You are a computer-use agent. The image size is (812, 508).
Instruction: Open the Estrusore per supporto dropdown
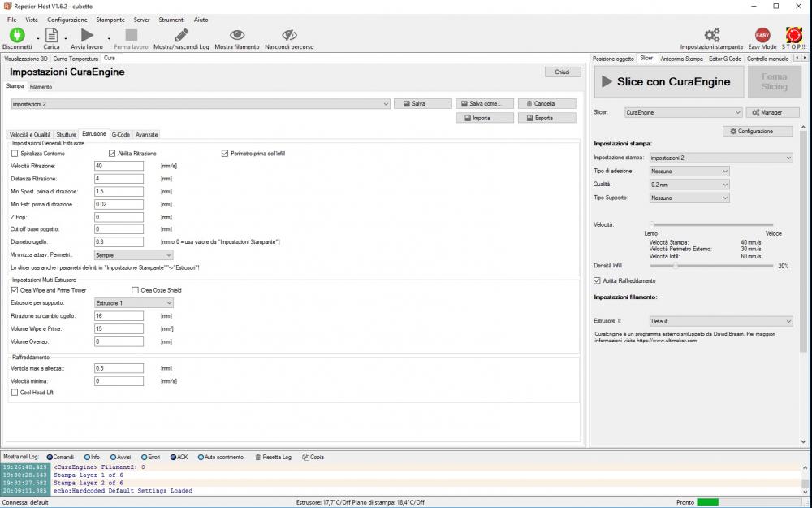point(134,303)
